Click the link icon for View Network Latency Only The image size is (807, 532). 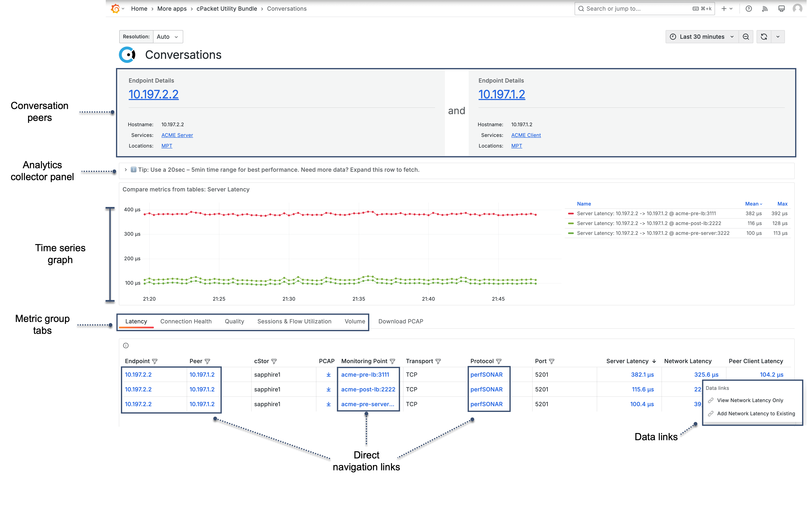711,400
